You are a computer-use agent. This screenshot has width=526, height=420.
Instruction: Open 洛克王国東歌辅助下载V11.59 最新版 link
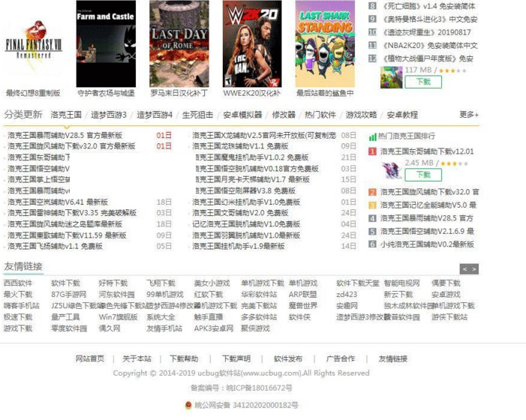(67, 235)
